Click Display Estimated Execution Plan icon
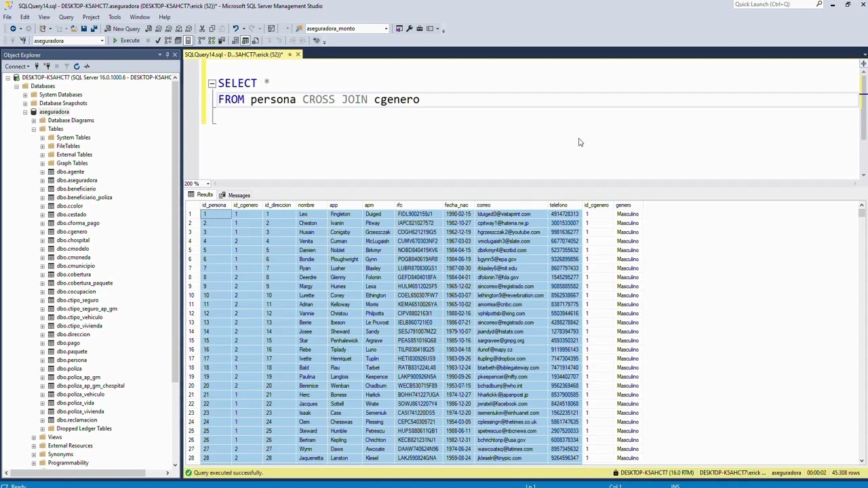868x488 pixels. (167, 41)
